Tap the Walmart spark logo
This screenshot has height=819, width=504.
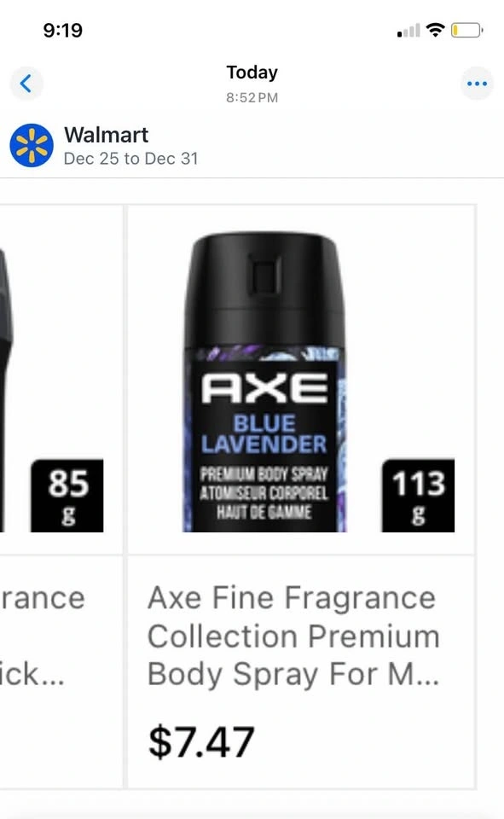click(x=32, y=146)
